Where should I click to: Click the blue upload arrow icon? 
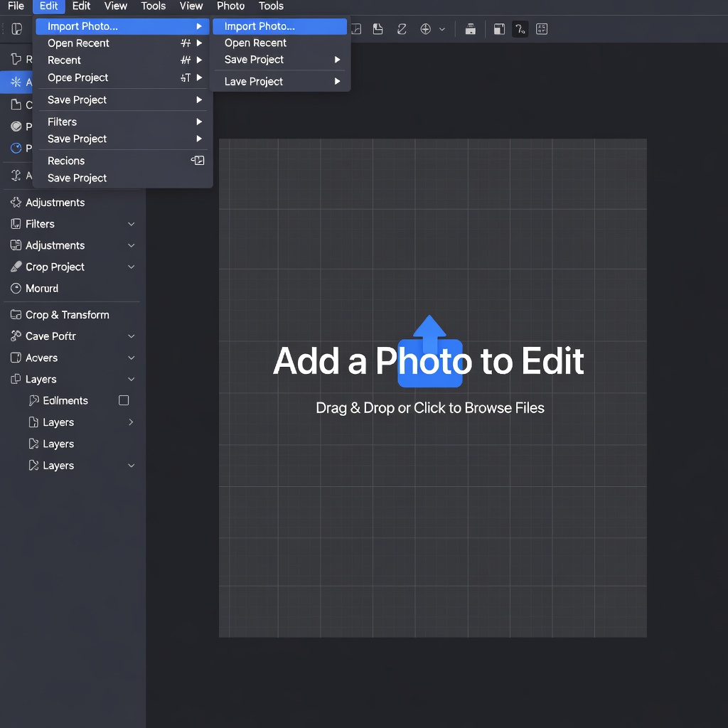click(x=430, y=351)
